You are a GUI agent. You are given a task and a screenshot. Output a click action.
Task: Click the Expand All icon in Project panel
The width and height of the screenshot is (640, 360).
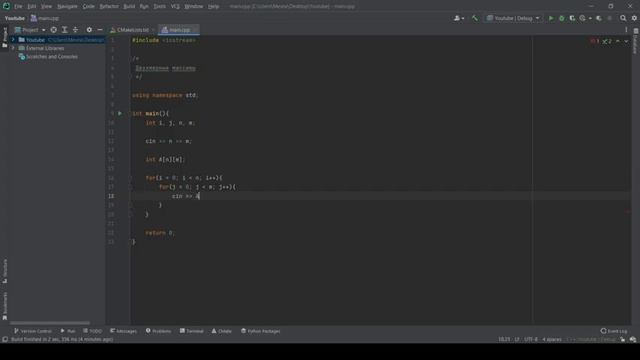coord(64,30)
